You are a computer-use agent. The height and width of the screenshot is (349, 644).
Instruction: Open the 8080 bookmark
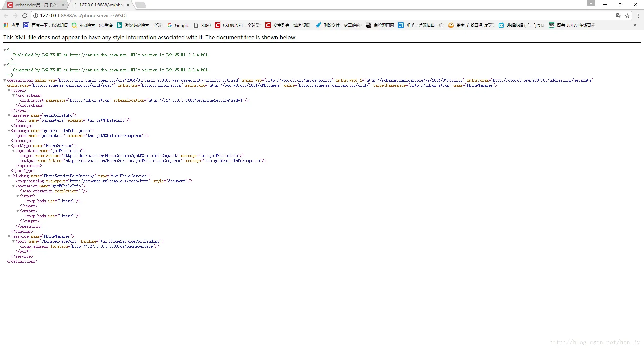202,25
